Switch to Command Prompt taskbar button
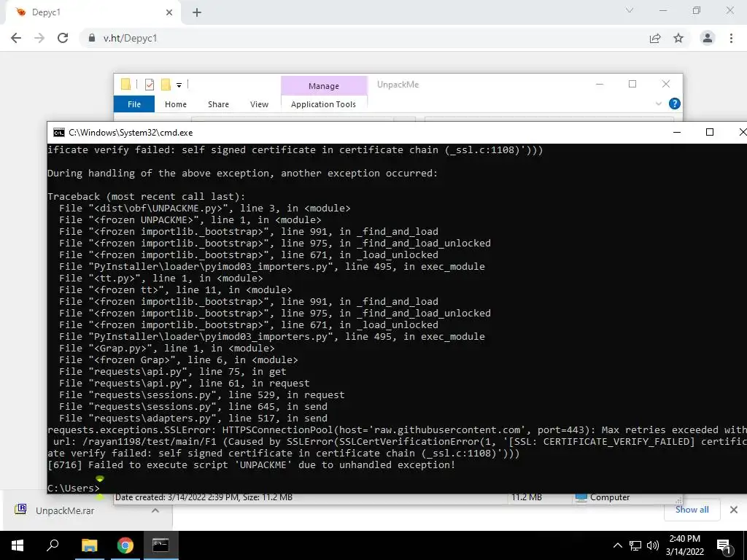 point(160,545)
